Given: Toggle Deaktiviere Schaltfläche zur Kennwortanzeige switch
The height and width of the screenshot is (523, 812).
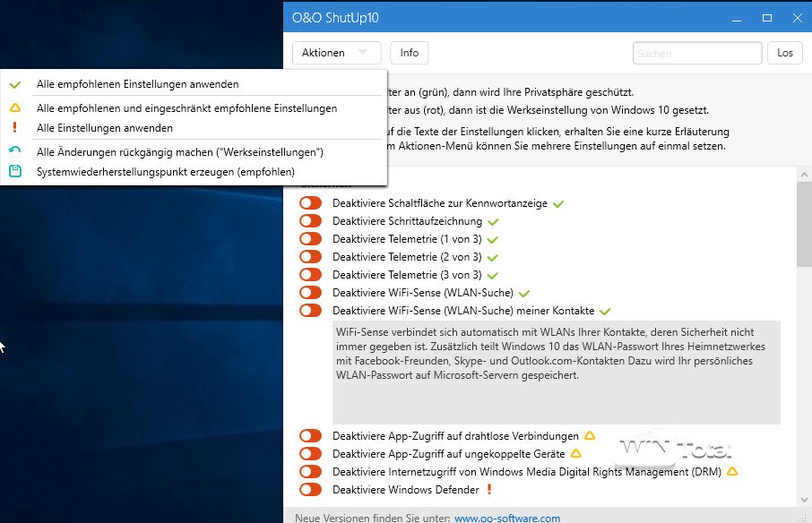Looking at the screenshot, I should point(311,202).
